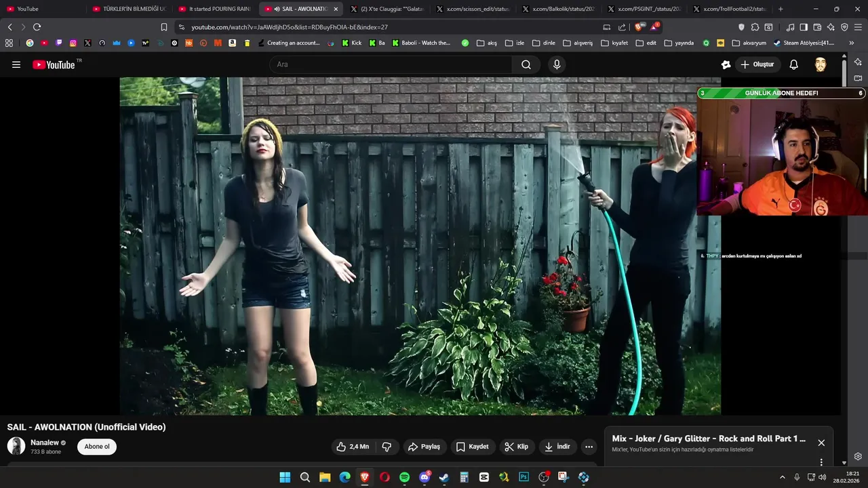Image resolution: width=868 pixels, height=488 pixels.
Task: Bookmark this page with the bookmark icon
Action: (164, 27)
